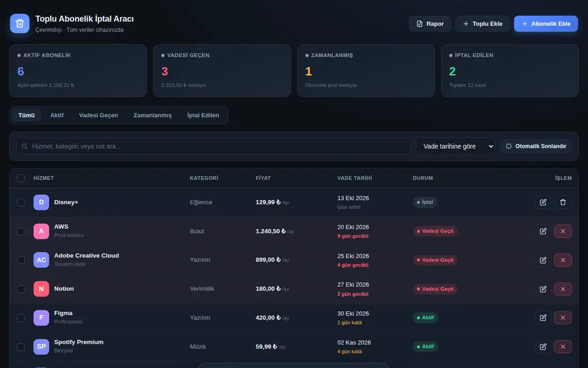The width and height of the screenshot is (588, 368).
Task: Check the AWS row checkbox
Action: point(21,231)
